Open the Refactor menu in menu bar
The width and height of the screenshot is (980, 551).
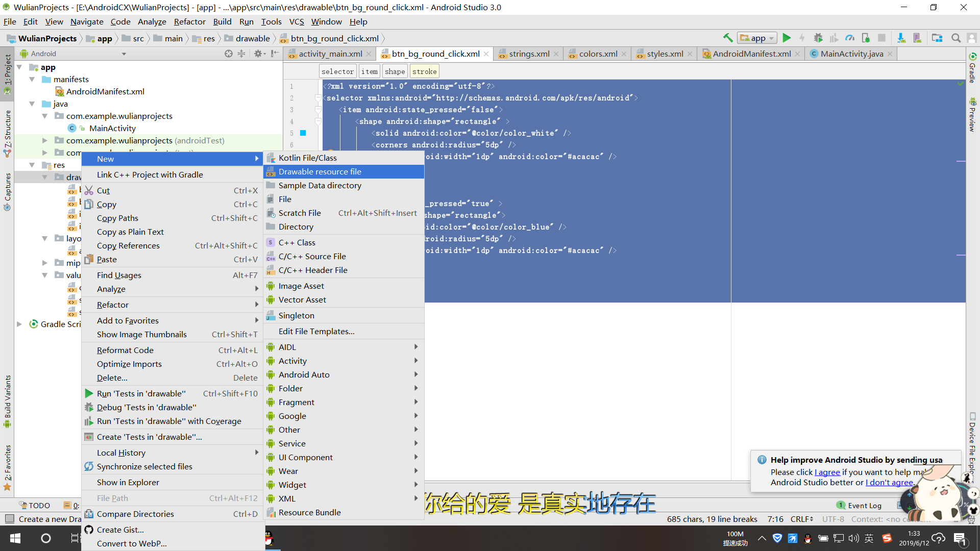coord(189,22)
